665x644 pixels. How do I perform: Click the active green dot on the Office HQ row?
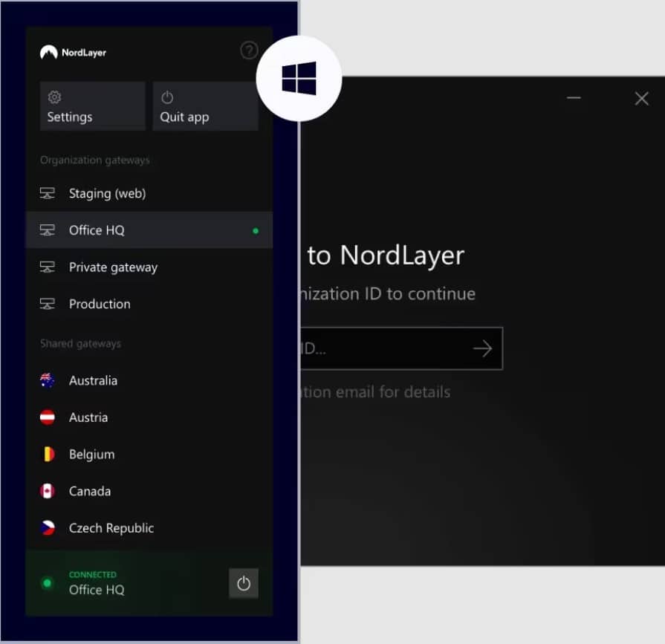pyautogui.click(x=256, y=230)
